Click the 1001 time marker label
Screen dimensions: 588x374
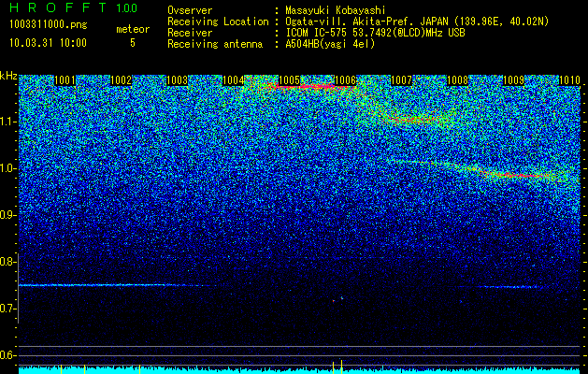click(65, 80)
